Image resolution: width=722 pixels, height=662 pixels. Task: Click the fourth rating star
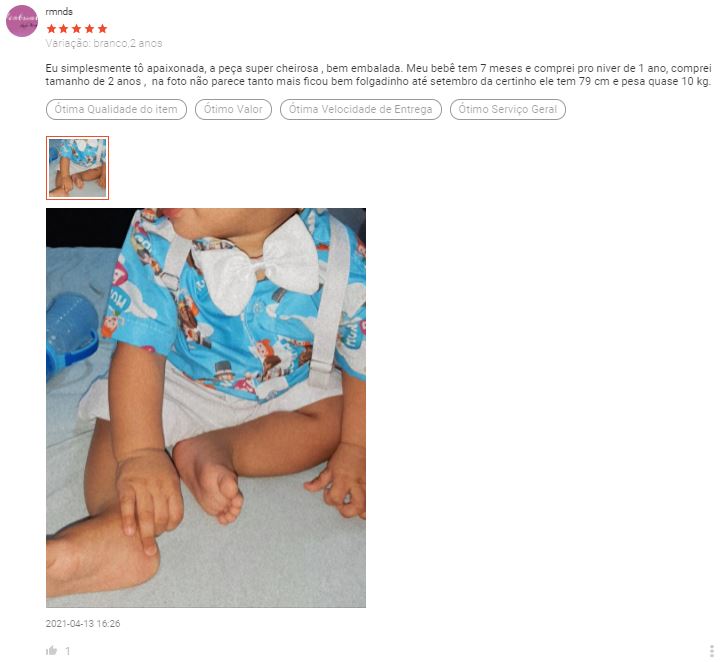point(90,29)
